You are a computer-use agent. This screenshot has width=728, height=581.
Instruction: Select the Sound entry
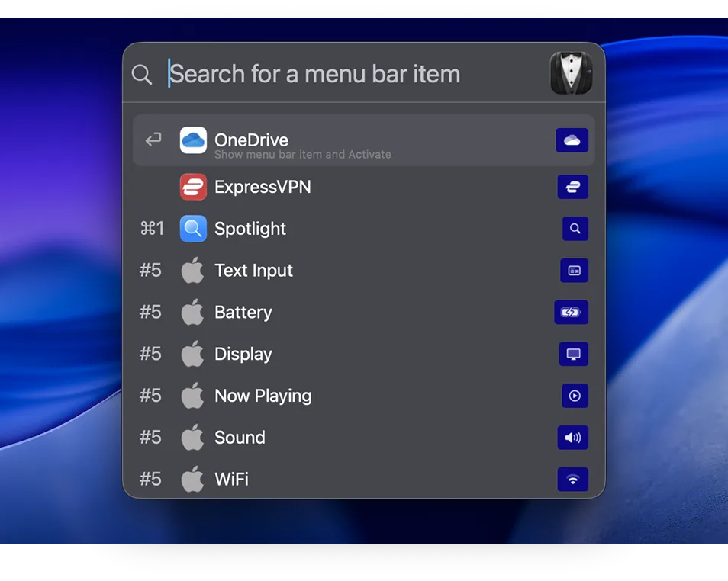click(x=363, y=438)
